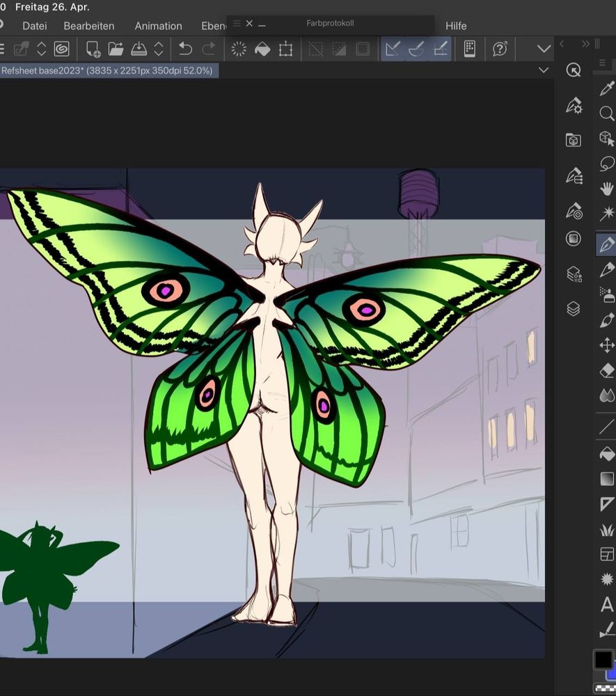Open the Animation menu
The width and height of the screenshot is (616, 696).
[x=158, y=26]
